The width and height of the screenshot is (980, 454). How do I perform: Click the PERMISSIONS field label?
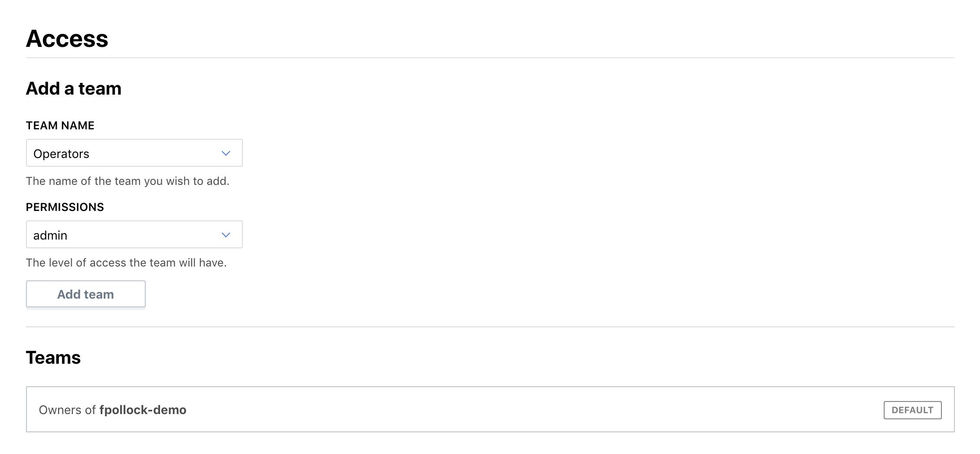tap(65, 207)
